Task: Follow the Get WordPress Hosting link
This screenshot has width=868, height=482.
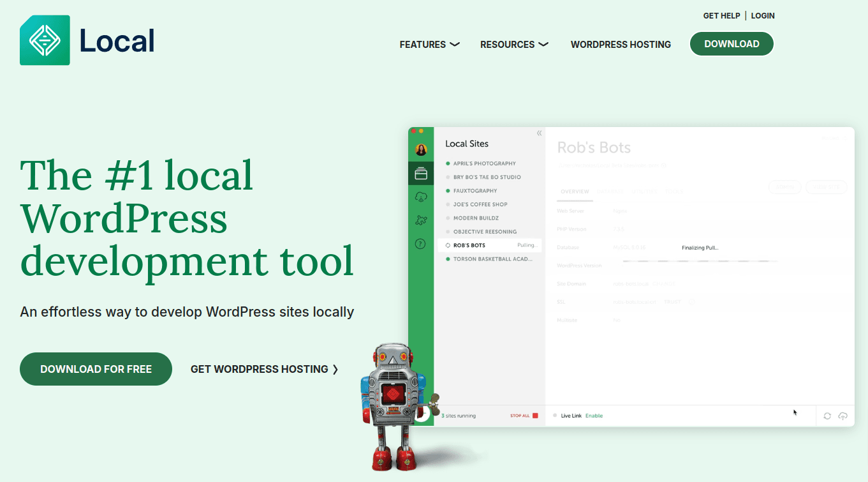Action: [x=264, y=369]
